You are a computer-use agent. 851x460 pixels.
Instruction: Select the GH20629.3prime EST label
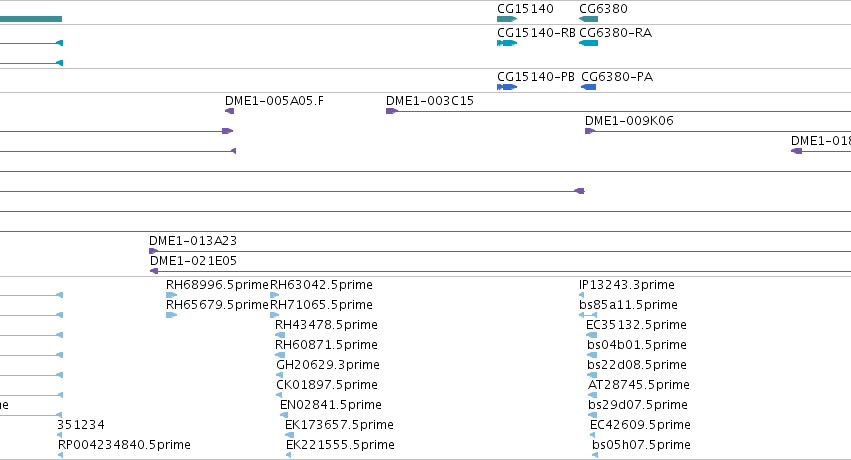point(328,365)
